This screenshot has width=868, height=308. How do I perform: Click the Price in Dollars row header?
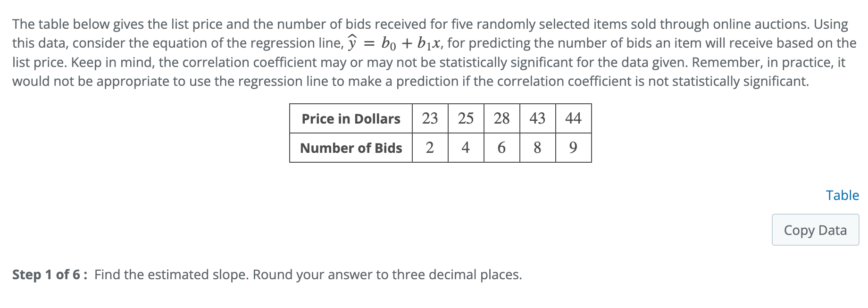point(351,119)
